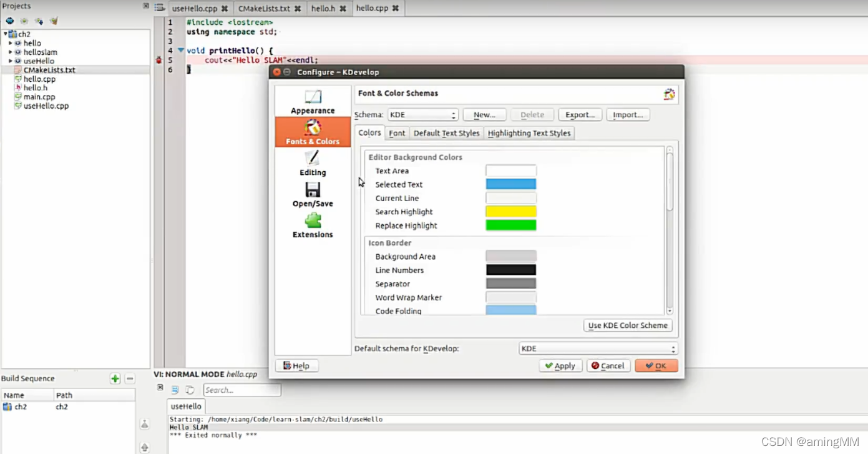The width and height of the screenshot is (868, 454).
Task: Click the broom clean icon in Projects toolbar
Action: (x=54, y=21)
